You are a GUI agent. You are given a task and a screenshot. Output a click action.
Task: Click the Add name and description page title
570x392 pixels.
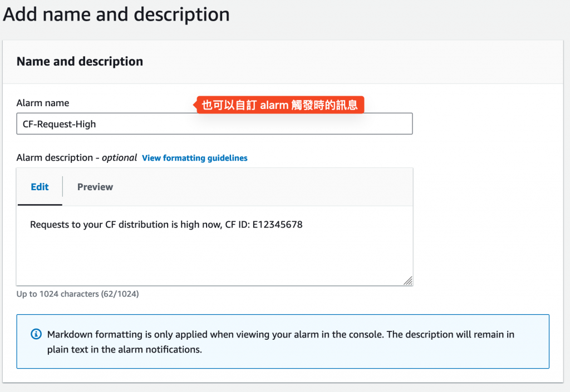(116, 14)
